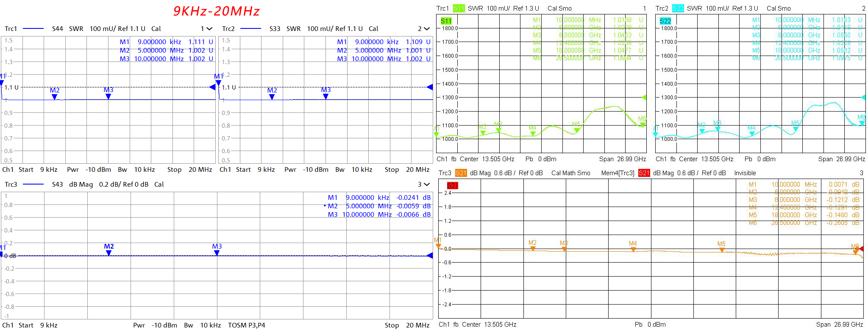Click the Stop 20 MHz label under S44 plot
The image size is (868, 333).
(189, 170)
